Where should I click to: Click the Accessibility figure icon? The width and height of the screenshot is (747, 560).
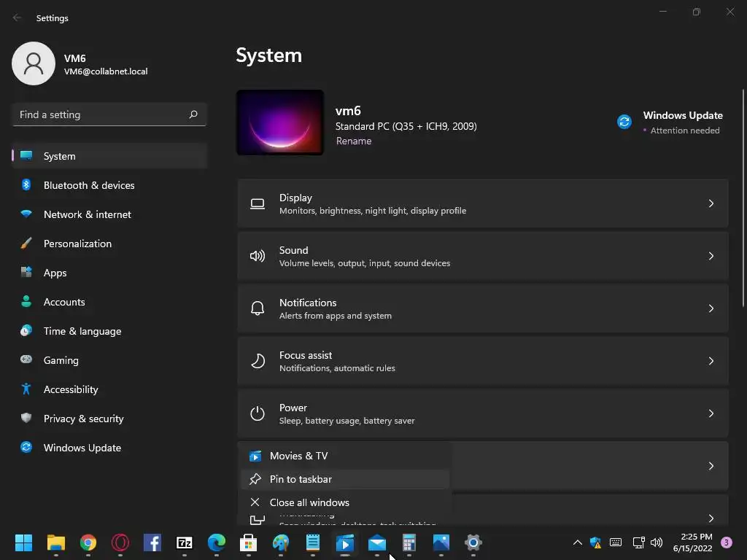(x=26, y=389)
